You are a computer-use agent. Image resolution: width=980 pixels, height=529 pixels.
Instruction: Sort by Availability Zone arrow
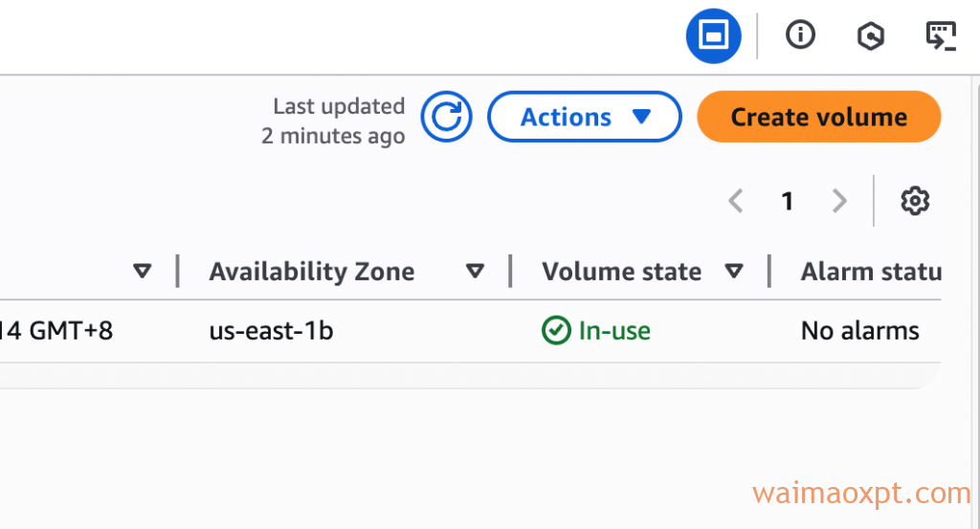[x=475, y=271]
